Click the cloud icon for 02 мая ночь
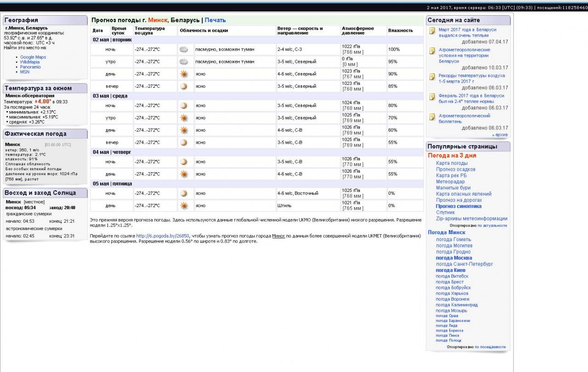The width and height of the screenshot is (588, 372). 184,49
